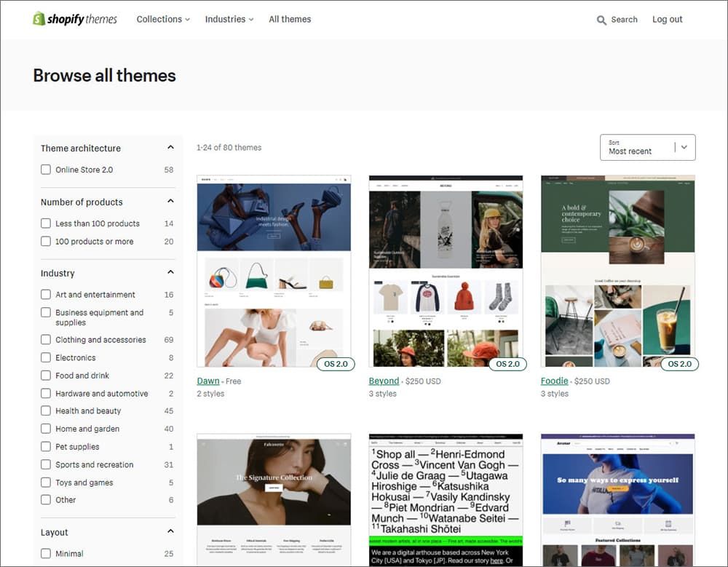Viewport: 728px width, 567px height.
Task: Collapse the Industry filter section
Action: [170, 272]
